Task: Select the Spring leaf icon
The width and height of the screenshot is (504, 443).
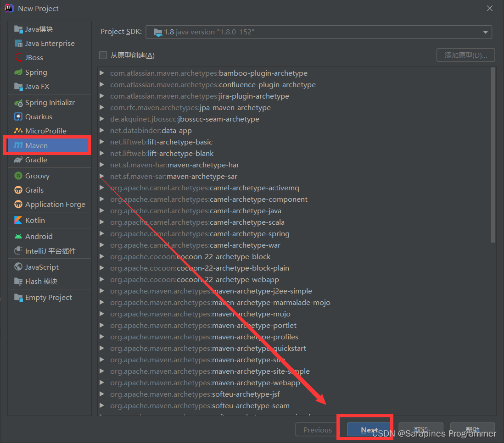Action: 18,72
